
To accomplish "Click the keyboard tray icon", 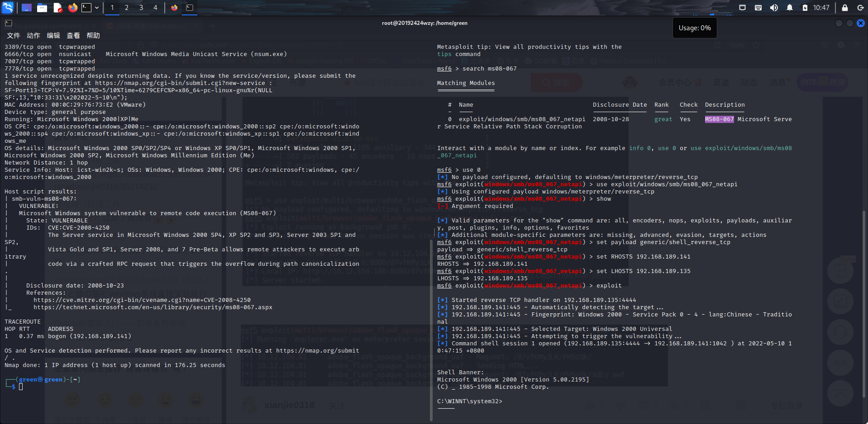I will point(758,8).
